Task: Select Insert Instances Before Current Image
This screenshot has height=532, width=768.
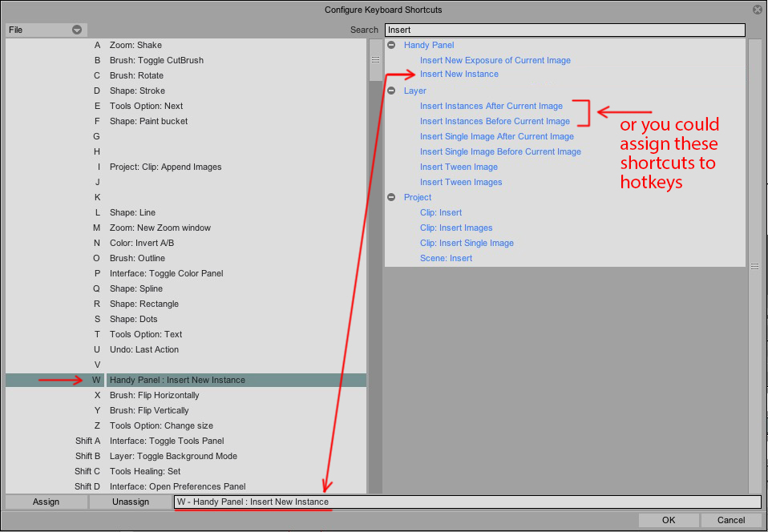Action: [x=495, y=121]
